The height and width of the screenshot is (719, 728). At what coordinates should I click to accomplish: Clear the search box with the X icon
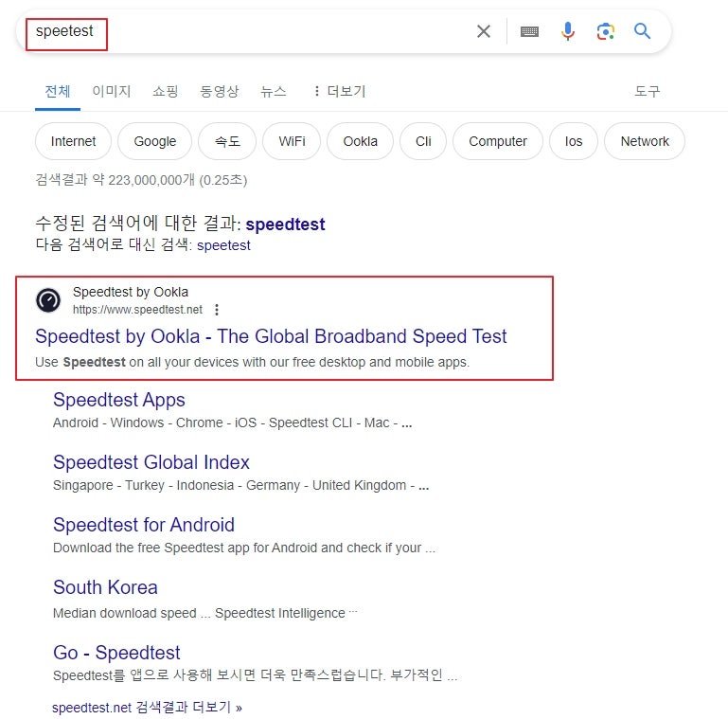[484, 31]
